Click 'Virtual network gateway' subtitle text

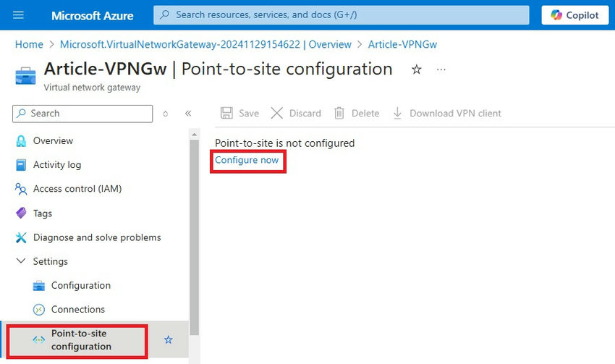(92, 88)
